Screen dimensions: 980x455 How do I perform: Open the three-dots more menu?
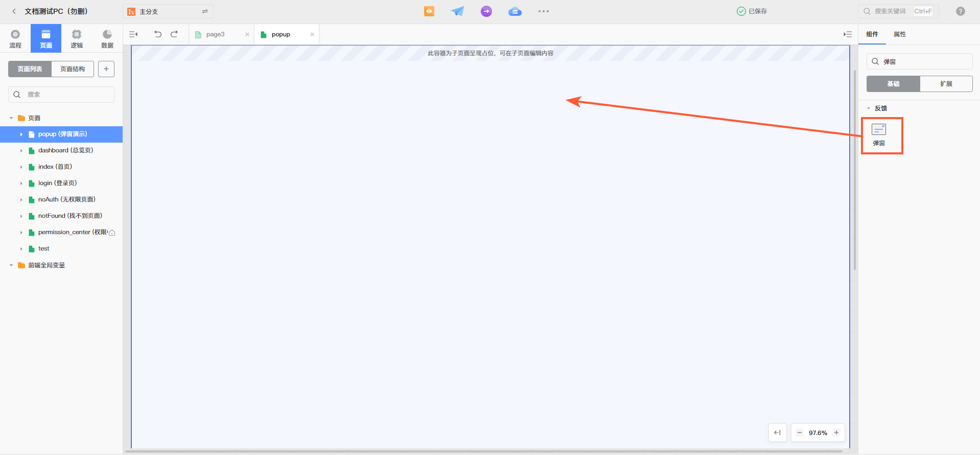544,11
